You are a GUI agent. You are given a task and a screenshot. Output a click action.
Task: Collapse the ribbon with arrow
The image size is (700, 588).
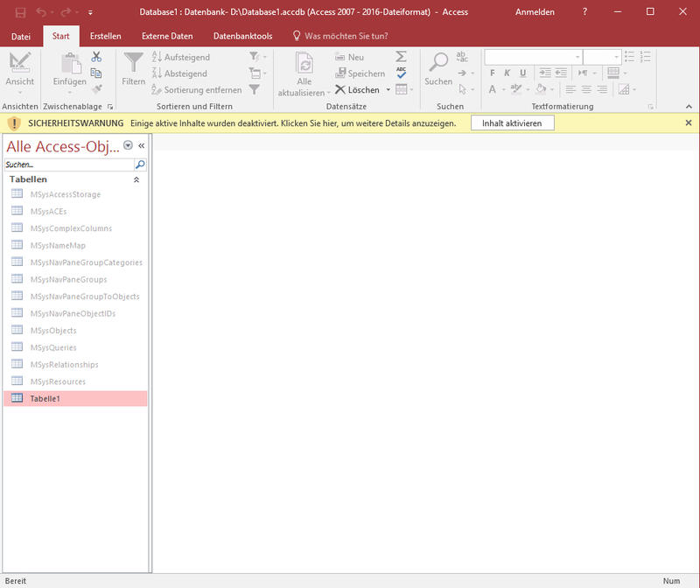coord(689,106)
